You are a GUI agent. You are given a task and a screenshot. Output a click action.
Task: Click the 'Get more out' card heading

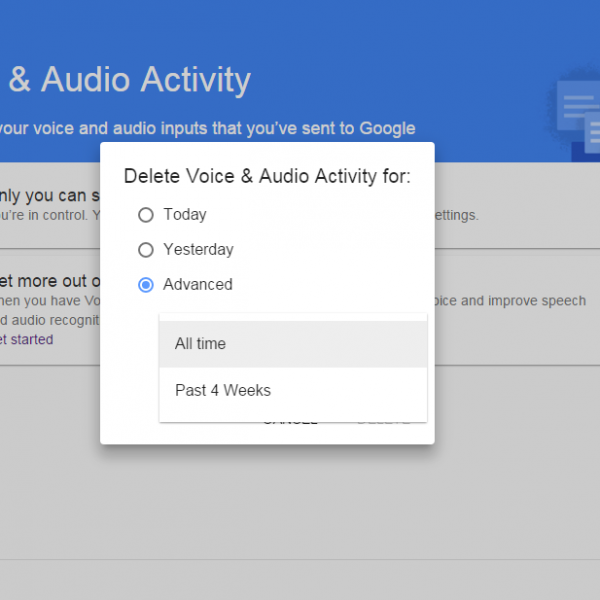[50, 280]
